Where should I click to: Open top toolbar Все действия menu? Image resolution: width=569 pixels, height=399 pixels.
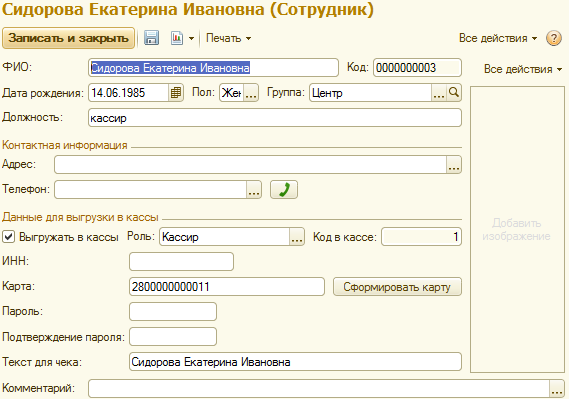[498, 38]
